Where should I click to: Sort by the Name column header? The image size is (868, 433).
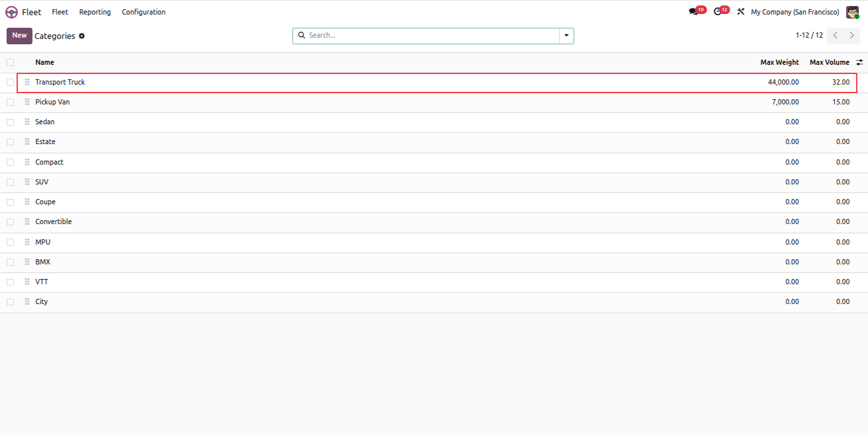point(44,62)
